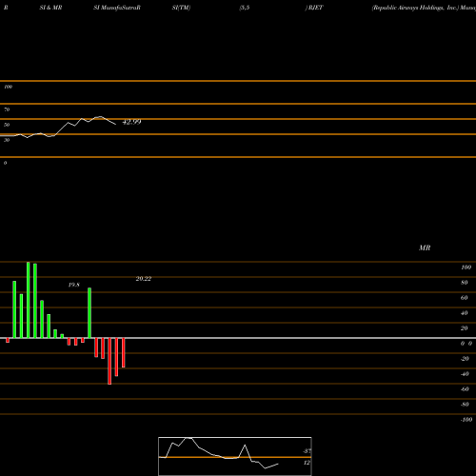
Task: Click the 50 level label on RSI axis
Action: [x=7, y=125]
